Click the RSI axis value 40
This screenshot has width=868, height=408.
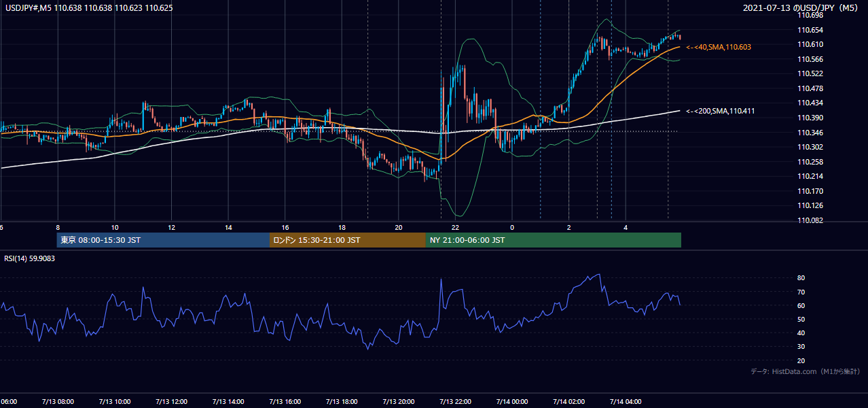[x=801, y=333]
